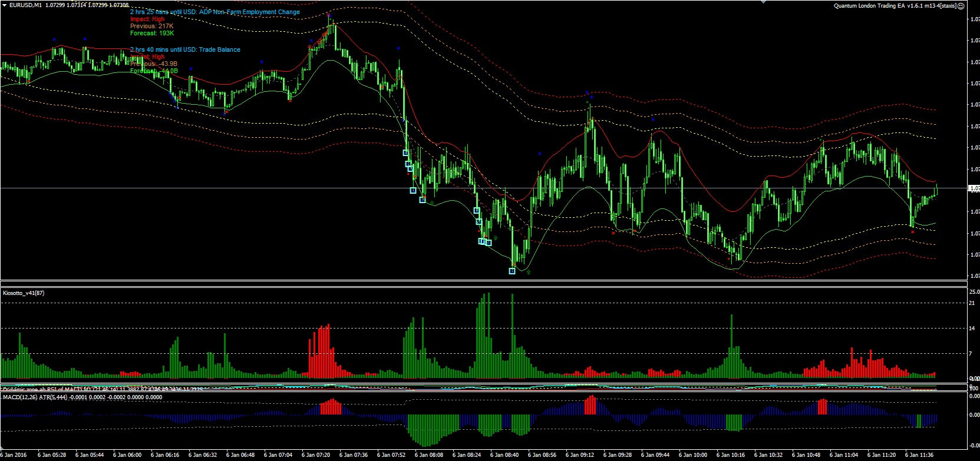Click the 6 Jan 09:12 time label
This screenshot has width=980, height=461.
coord(580,455)
